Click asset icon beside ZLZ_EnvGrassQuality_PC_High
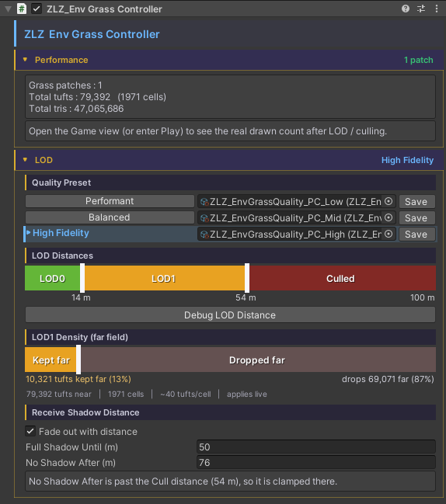Viewport: 446px width, 504px height. coord(204,235)
